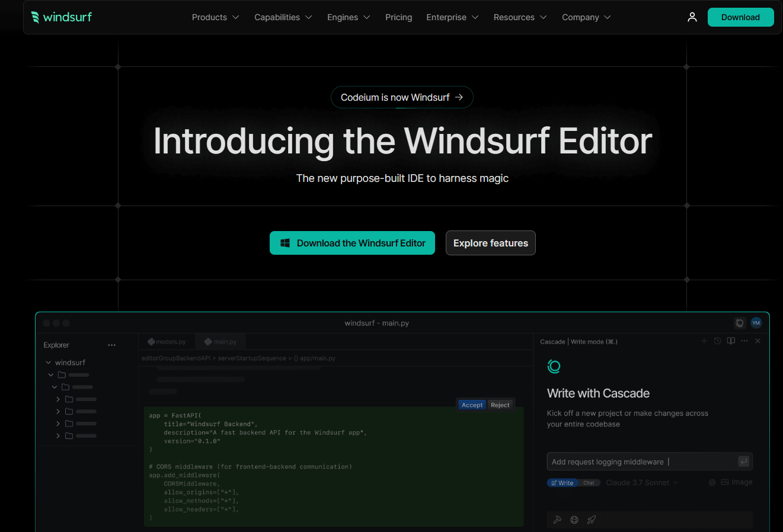Open the Claude 3.7 Sonnet model selector
783x532 pixels.
tap(642, 483)
